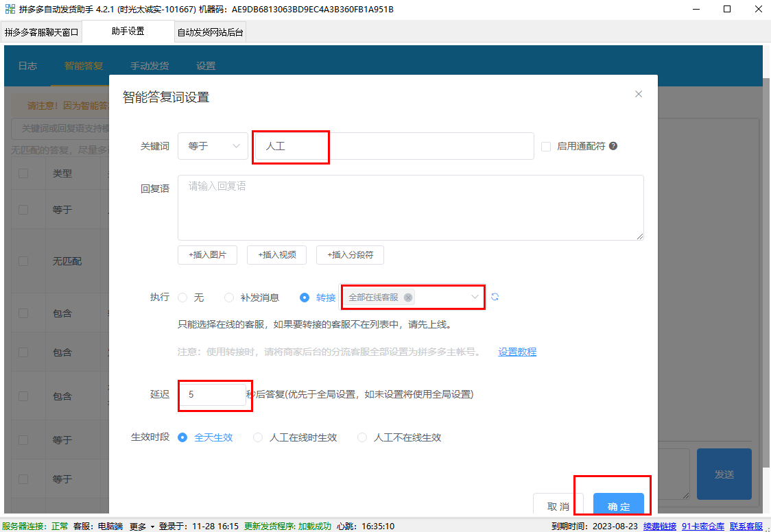Select the 补发消息 radio option
Image resolution: width=771 pixels, height=532 pixels.
228,297
